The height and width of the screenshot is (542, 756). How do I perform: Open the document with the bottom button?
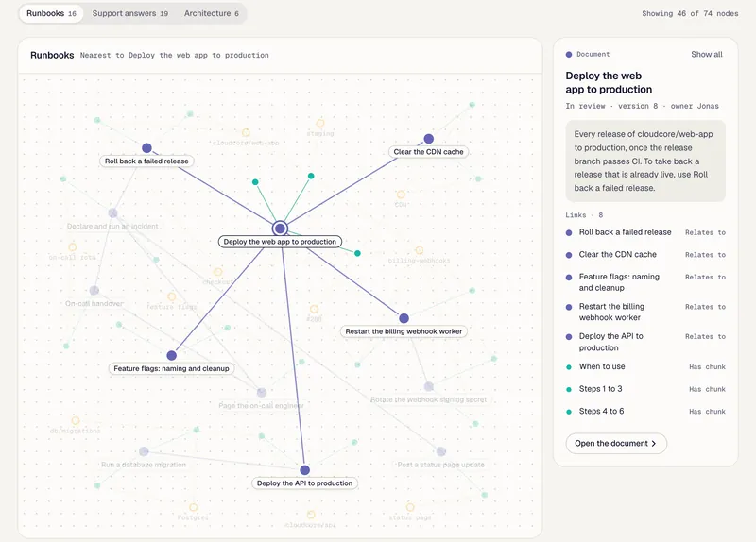616,443
